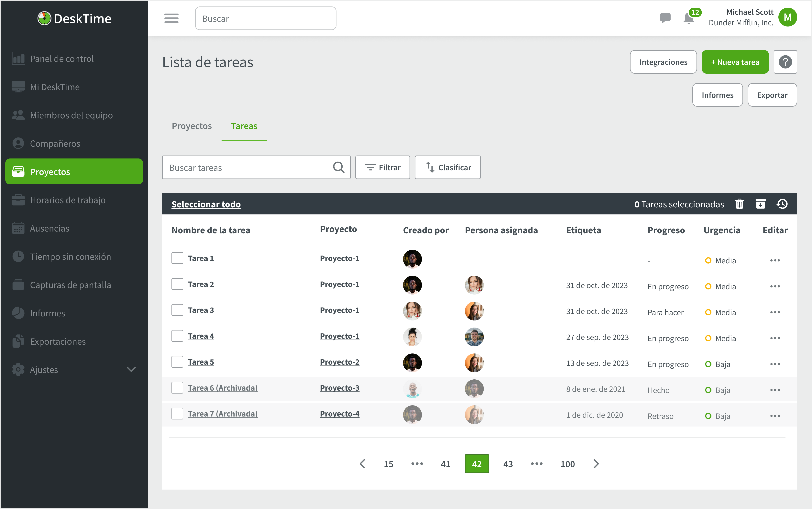Switch to the Proyectos tab
The width and height of the screenshot is (812, 509).
tap(192, 126)
